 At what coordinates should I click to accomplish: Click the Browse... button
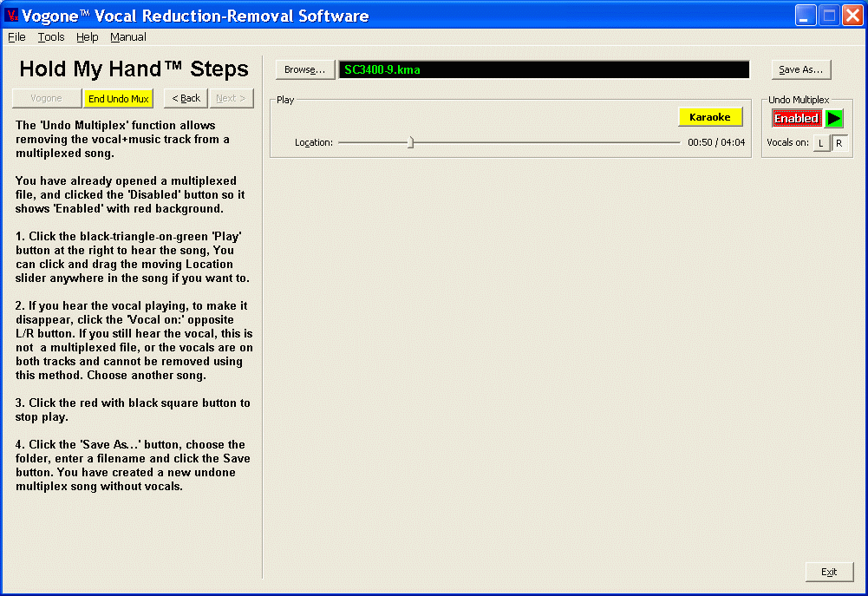[x=304, y=70]
